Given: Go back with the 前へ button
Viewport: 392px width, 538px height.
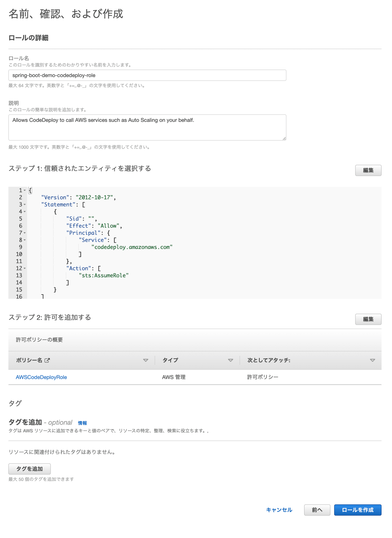Looking at the screenshot, I should [317, 510].
